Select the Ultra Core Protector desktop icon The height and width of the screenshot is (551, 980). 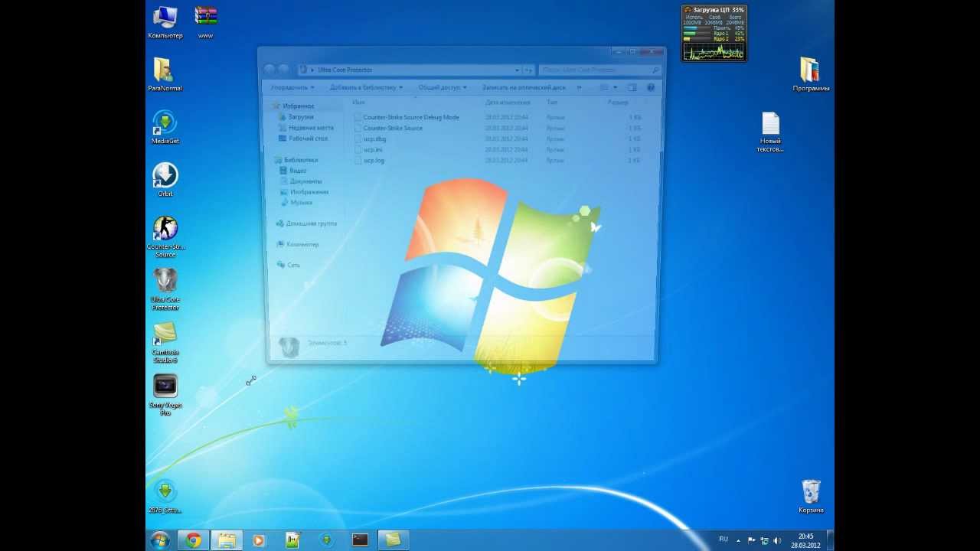click(x=165, y=289)
